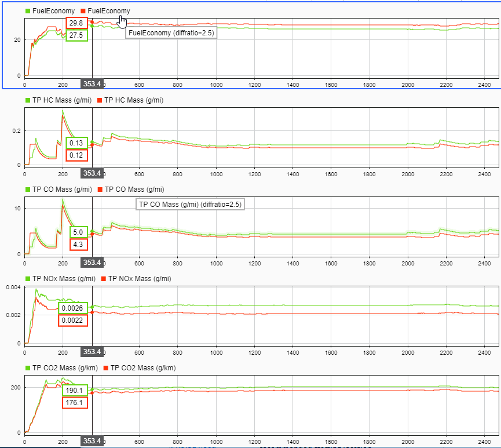This screenshot has height=448, width=501.
Task: Click the red 4.3 cursor value box
Action: point(79,245)
